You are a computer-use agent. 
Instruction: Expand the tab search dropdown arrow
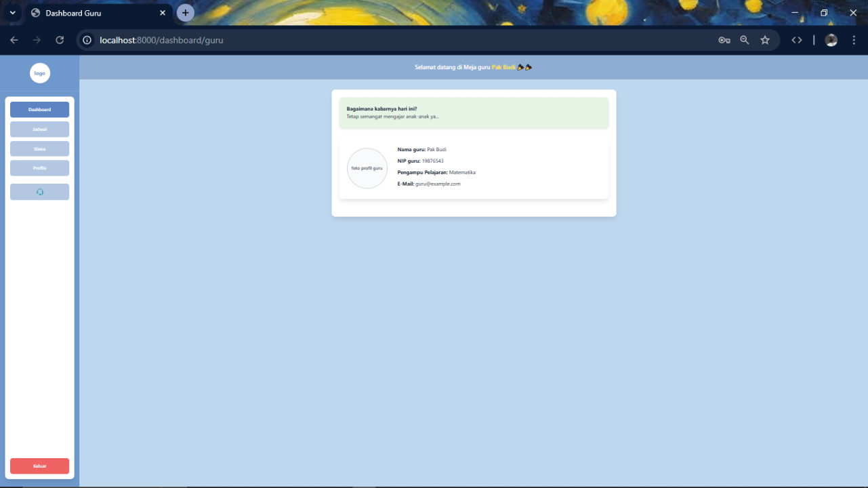click(x=12, y=13)
